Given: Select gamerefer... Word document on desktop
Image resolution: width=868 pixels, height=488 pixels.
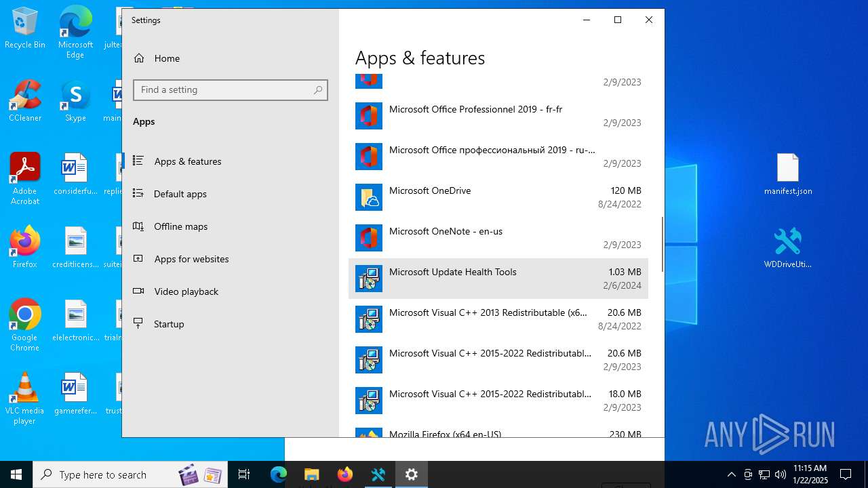Looking at the screenshot, I should point(75,394).
